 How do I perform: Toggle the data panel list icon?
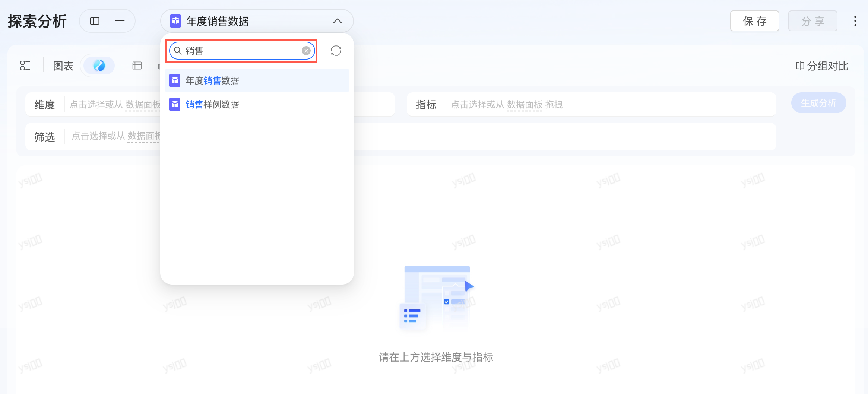click(x=25, y=66)
